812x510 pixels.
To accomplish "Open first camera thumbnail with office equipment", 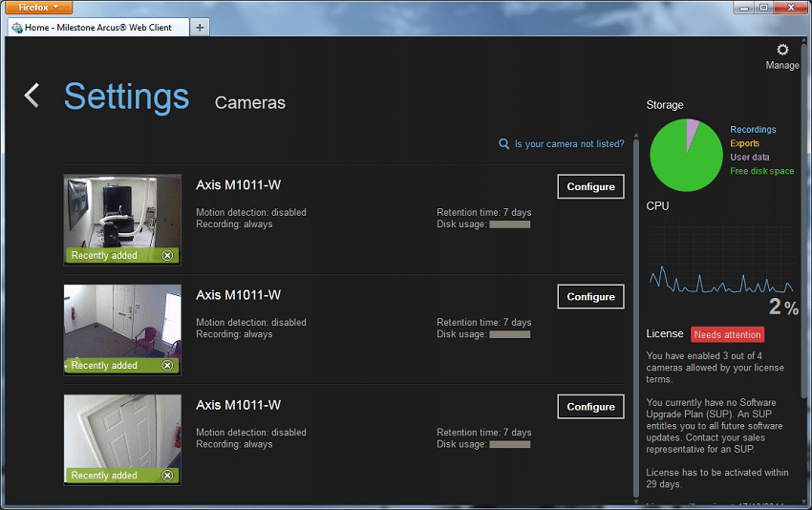I will point(122,220).
